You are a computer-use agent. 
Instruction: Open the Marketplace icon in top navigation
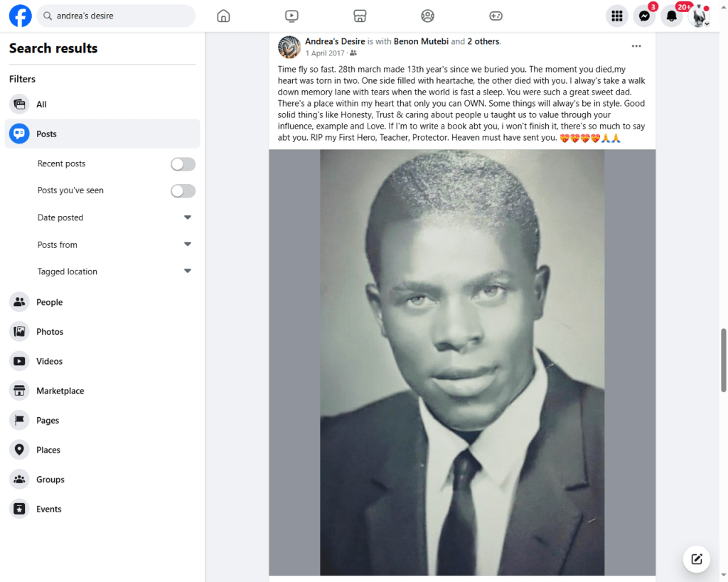click(x=360, y=16)
